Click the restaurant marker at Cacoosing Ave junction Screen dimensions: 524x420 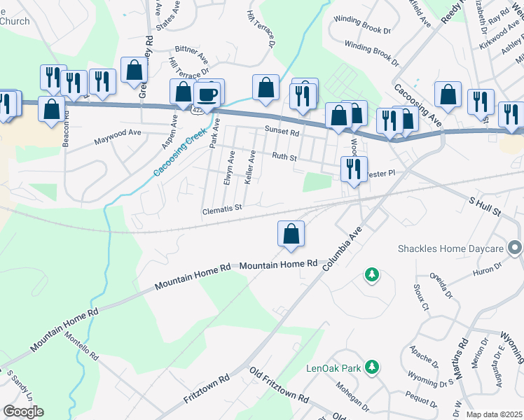click(x=389, y=122)
